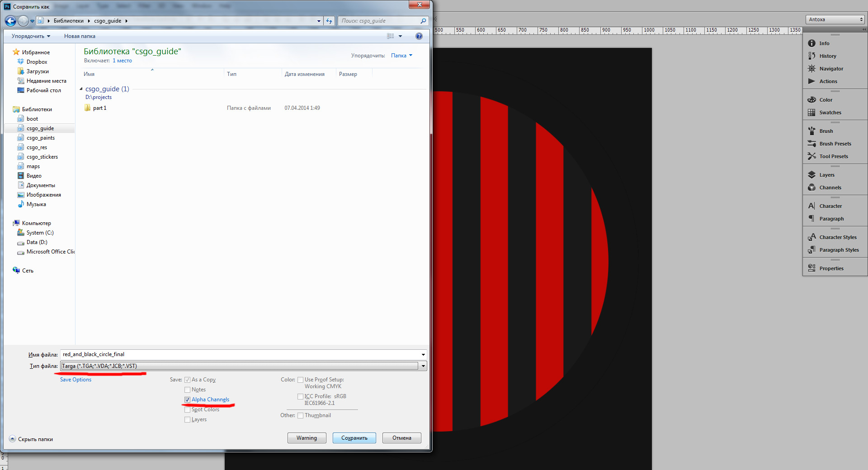The width and height of the screenshot is (868, 470).
Task: Toggle the As a Copy checkbox
Action: coord(187,380)
